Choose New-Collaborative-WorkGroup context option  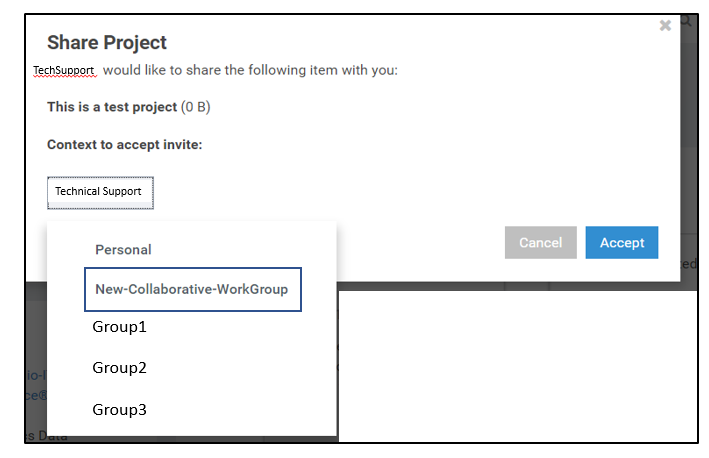point(192,289)
